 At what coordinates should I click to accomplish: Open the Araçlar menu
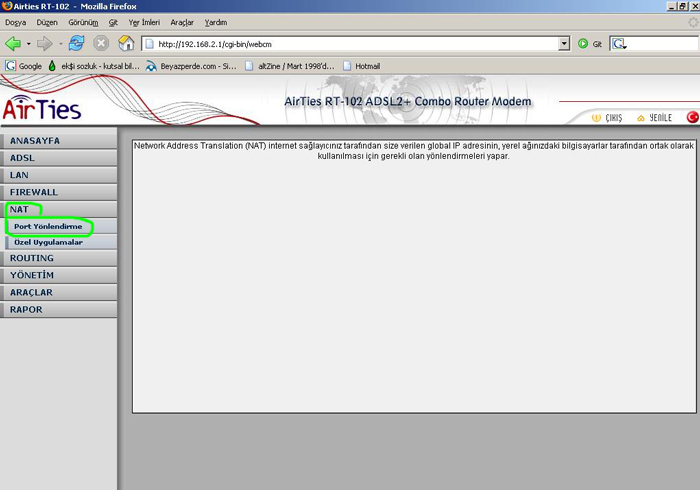pos(182,22)
